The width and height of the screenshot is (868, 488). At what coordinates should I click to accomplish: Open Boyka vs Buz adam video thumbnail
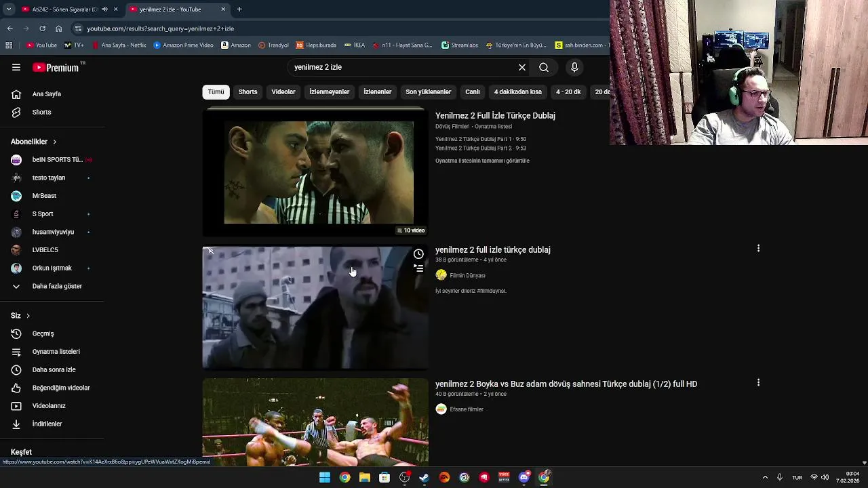(315, 422)
